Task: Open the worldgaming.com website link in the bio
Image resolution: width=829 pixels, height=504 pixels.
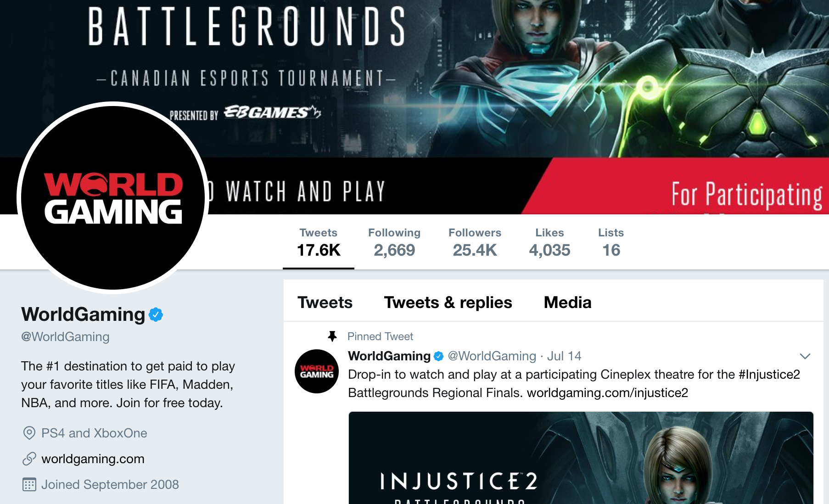Action: [93, 459]
